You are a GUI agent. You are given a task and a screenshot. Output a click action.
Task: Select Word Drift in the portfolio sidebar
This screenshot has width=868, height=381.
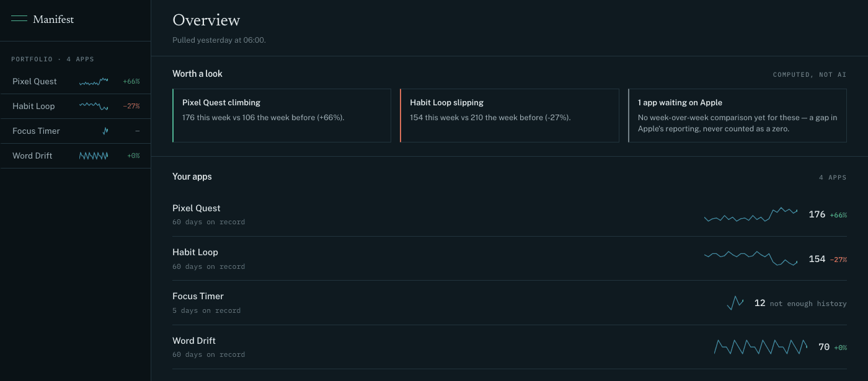coord(76,155)
